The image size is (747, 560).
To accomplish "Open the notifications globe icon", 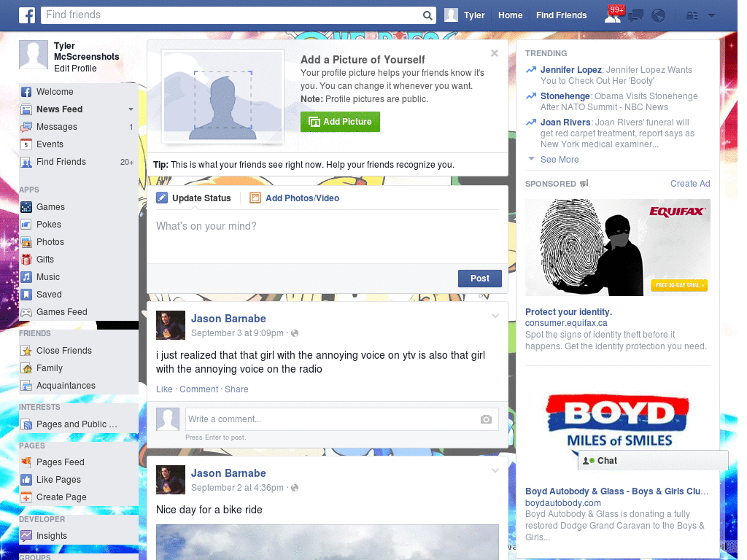I will coord(659,16).
